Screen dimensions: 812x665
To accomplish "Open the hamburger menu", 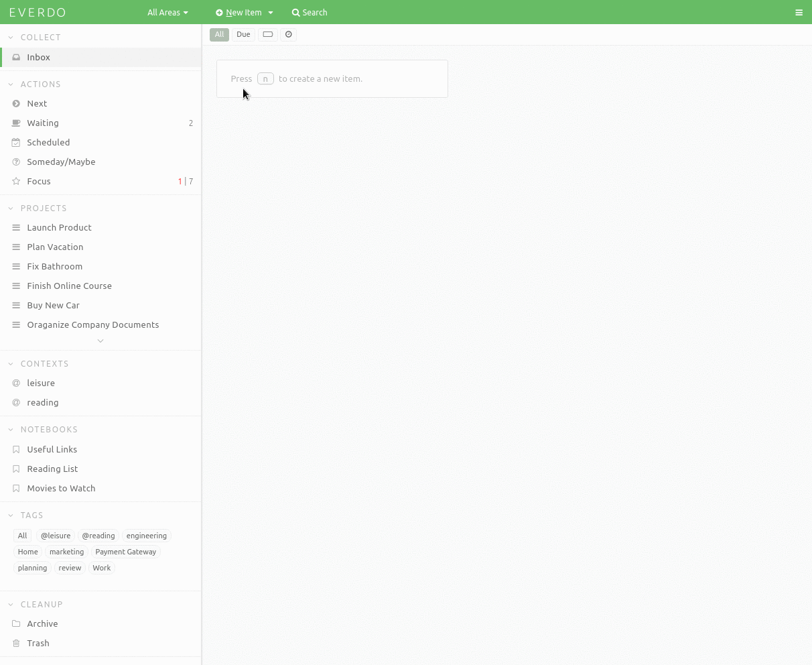I will pyautogui.click(x=799, y=12).
